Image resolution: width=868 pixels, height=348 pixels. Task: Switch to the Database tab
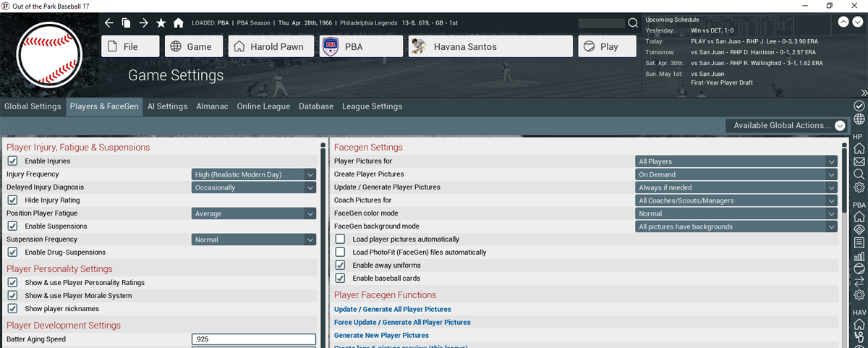coord(316,106)
